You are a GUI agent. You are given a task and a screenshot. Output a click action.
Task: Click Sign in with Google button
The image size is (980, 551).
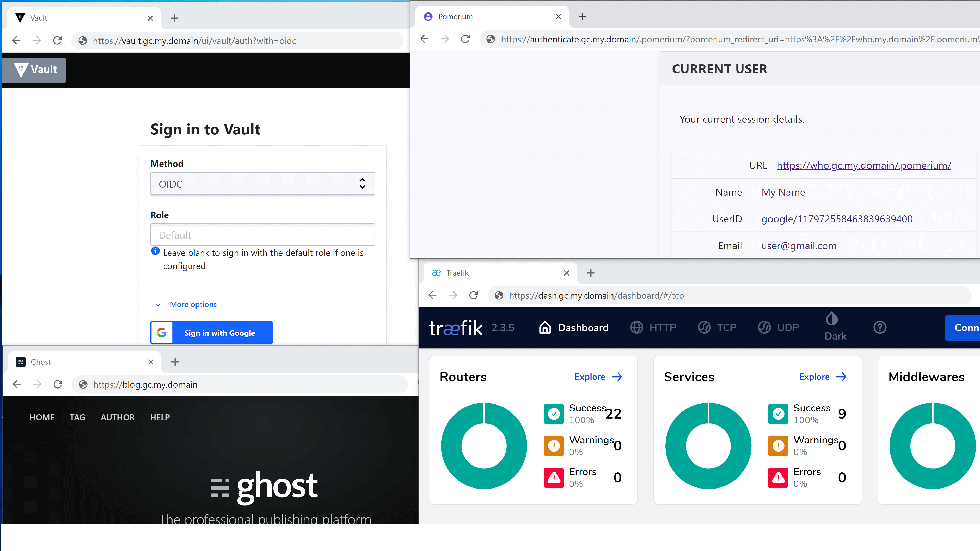click(212, 333)
